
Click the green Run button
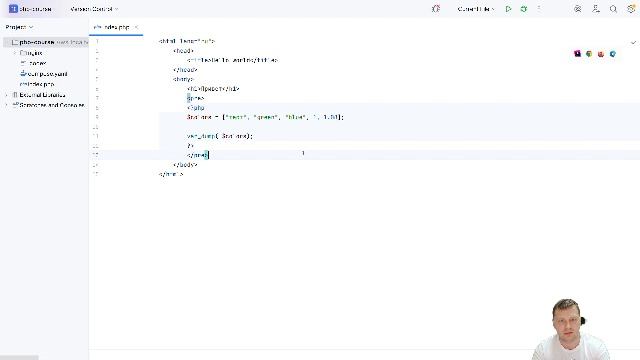508,9
